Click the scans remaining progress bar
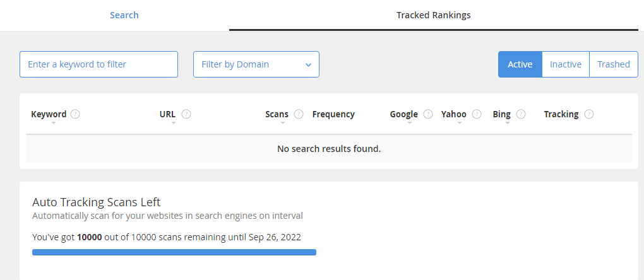This screenshot has height=280, width=644. (174, 252)
